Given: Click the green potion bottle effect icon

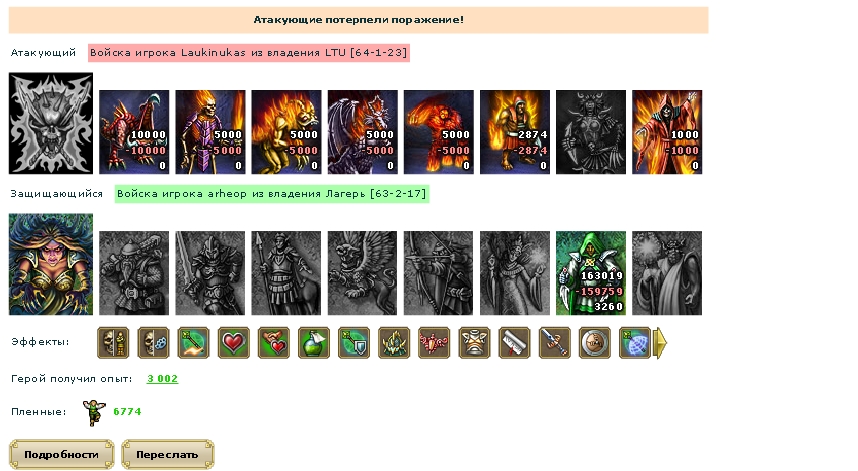Looking at the screenshot, I should (x=314, y=343).
